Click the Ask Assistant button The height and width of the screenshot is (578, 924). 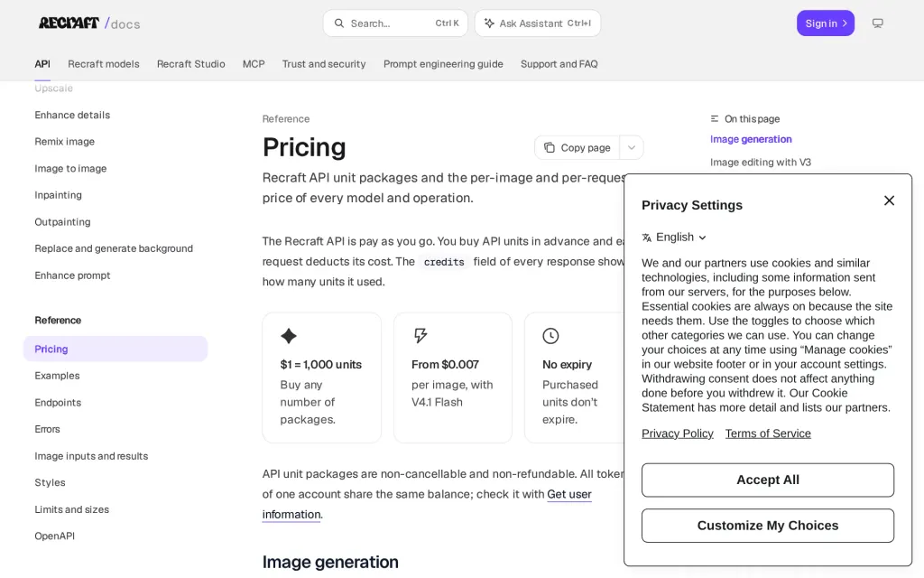[538, 23]
